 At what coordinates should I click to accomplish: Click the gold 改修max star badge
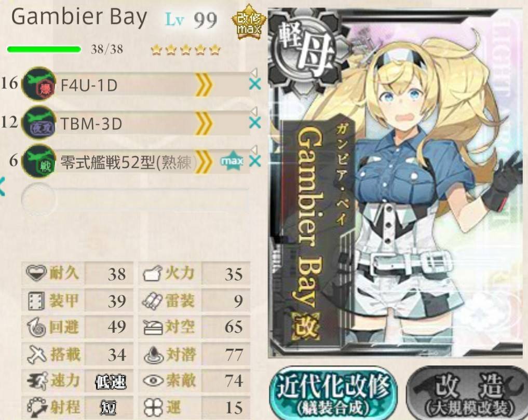249,22
